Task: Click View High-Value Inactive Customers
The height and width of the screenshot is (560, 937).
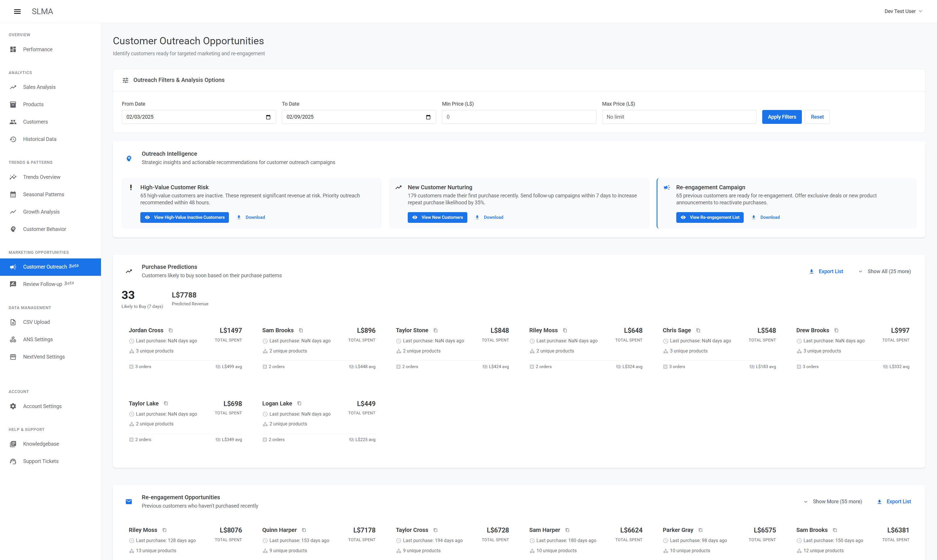Action: (184, 217)
